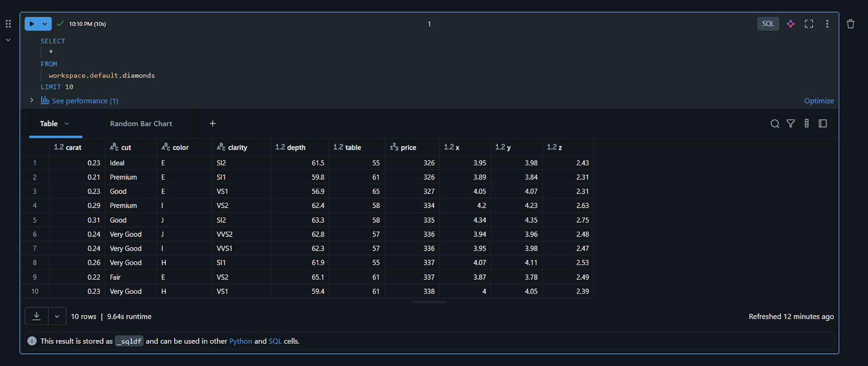868x366 pixels.
Task: Open the table filter icon
Action: tap(790, 124)
